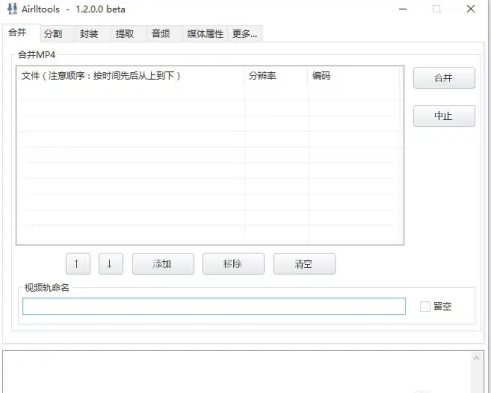Click the 添加 button to add files
Screen dimensions: 491x393
pyautogui.click(x=163, y=264)
